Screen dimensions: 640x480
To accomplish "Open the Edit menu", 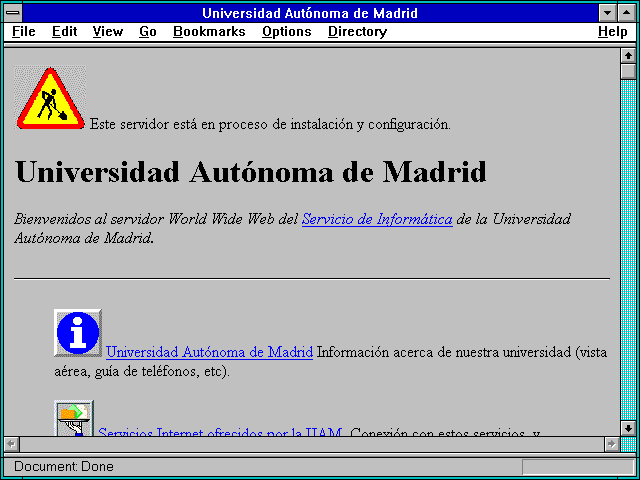I will click(64, 32).
